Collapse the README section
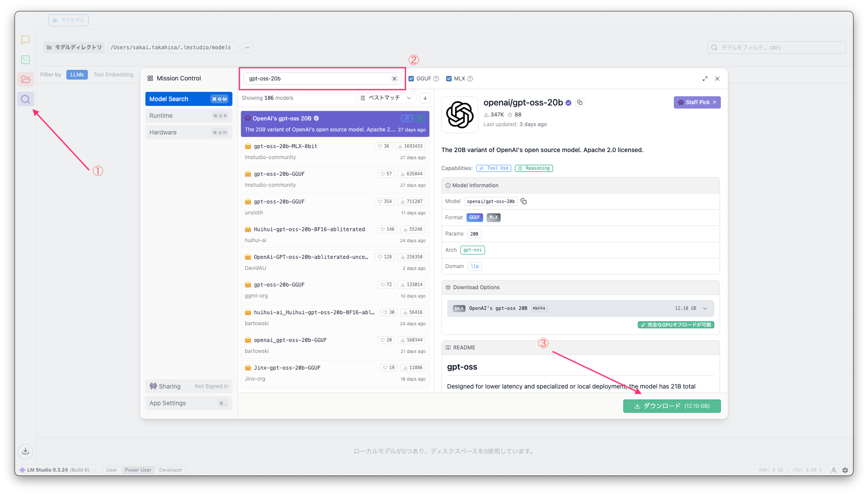This screenshot has width=868, height=494. 581,348
